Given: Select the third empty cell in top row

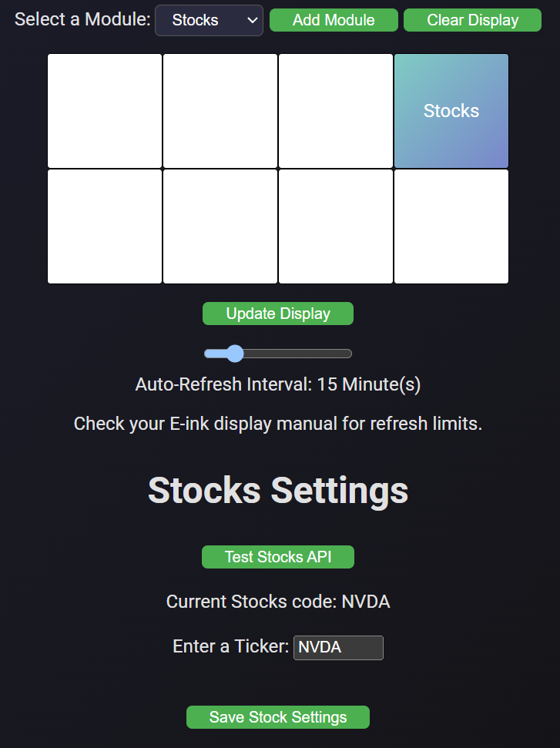Looking at the screenshot, I should [x=336, y=111].
